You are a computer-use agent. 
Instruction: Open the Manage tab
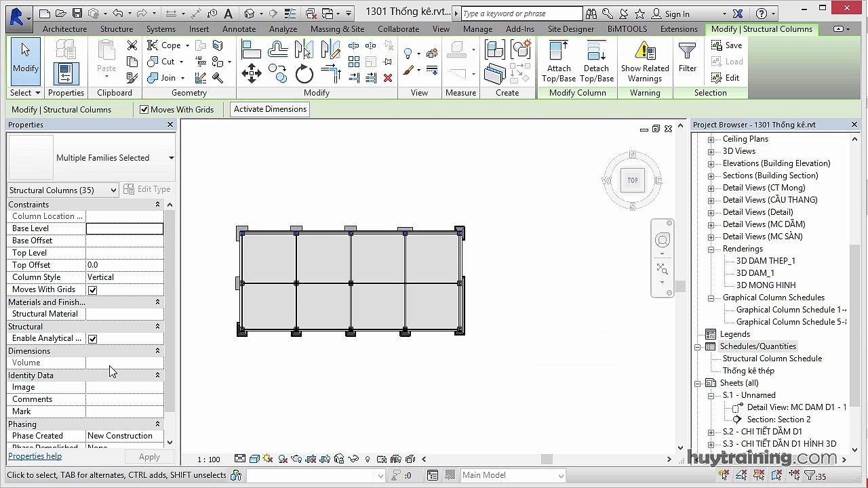coord(477,29)
